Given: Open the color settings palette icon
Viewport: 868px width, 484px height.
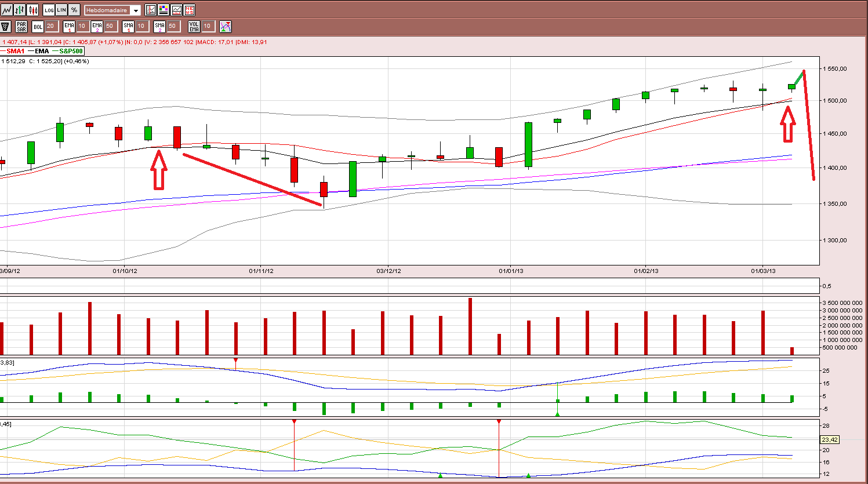Looking at the screenshot, I should [x=164, y=10].
